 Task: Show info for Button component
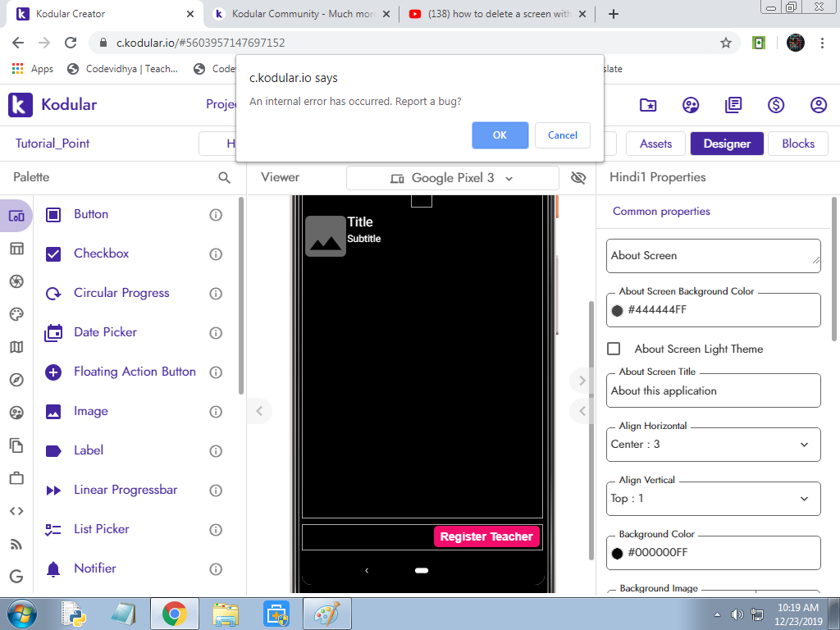click(x=216, y=215)
